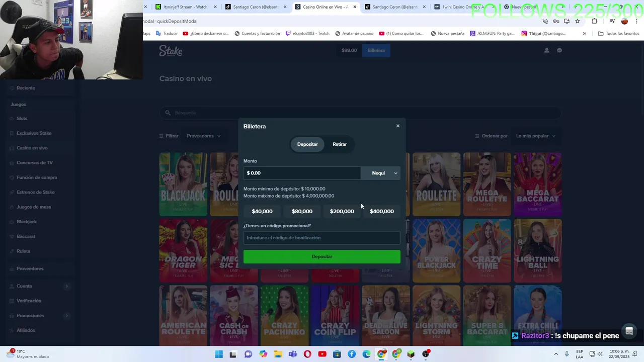
Task: Open the Traducir bookmark
Action: point(167,34)
